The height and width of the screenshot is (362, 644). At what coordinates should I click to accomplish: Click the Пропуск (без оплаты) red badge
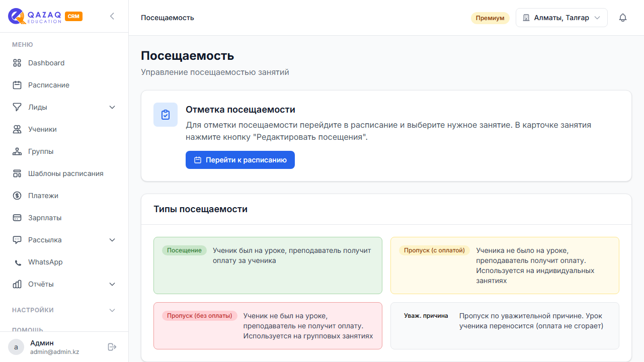pos(200,316)
